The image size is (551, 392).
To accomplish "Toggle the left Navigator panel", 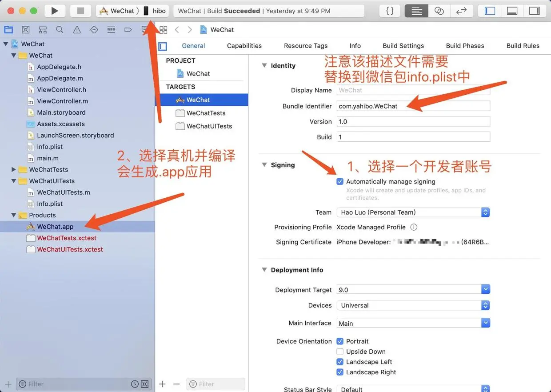I will coord(490,11).
